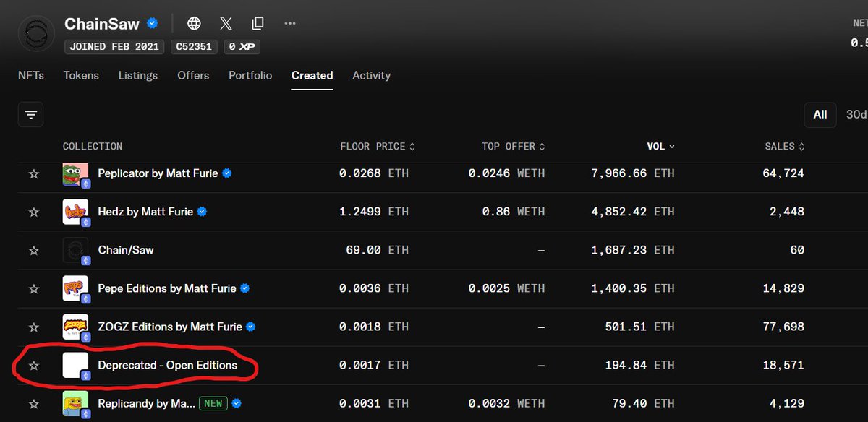Select the Created tab
This screenshot has height=422, width=868.
(312, 75)
